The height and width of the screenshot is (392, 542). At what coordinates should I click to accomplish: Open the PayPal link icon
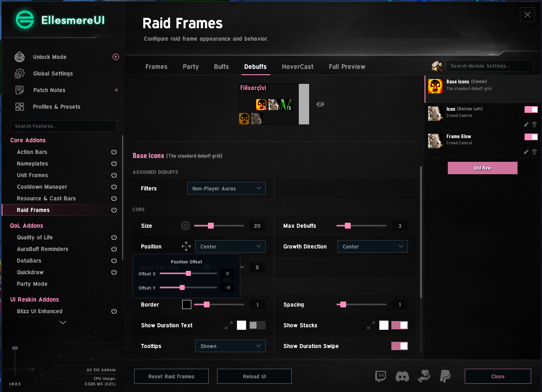445,376
